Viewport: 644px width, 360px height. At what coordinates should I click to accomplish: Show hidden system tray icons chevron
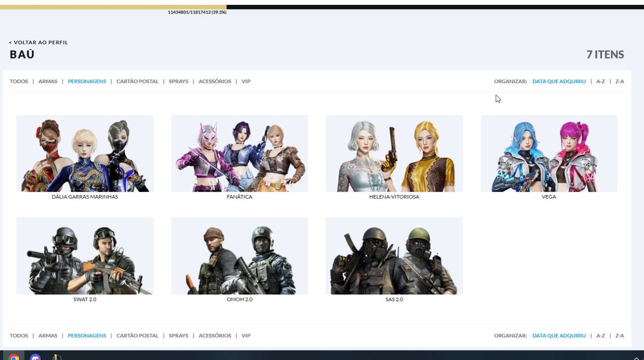pos(636,358)
